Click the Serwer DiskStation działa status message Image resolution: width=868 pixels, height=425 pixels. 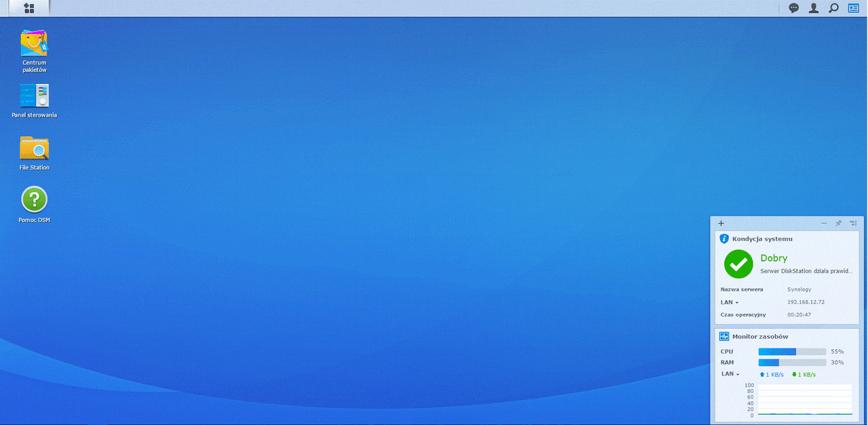point(806,271)
